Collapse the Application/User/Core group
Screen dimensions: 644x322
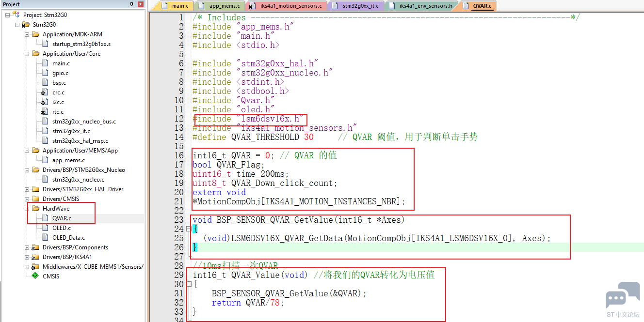[x=27, y=54]
